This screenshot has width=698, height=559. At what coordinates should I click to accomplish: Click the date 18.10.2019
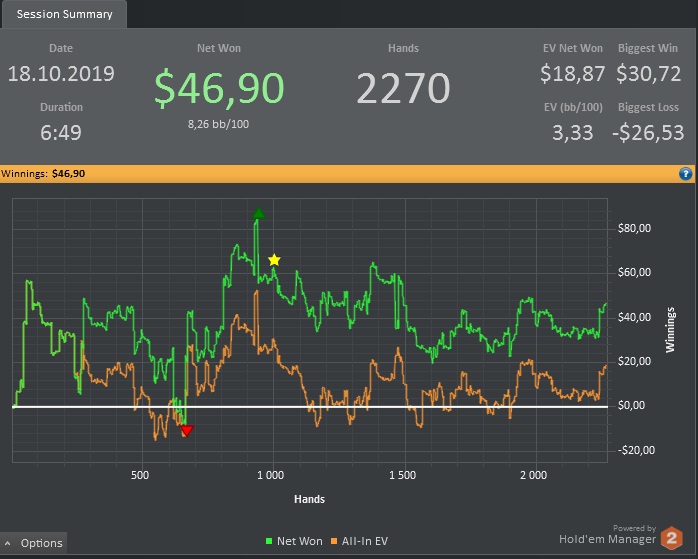pos(61,73)
